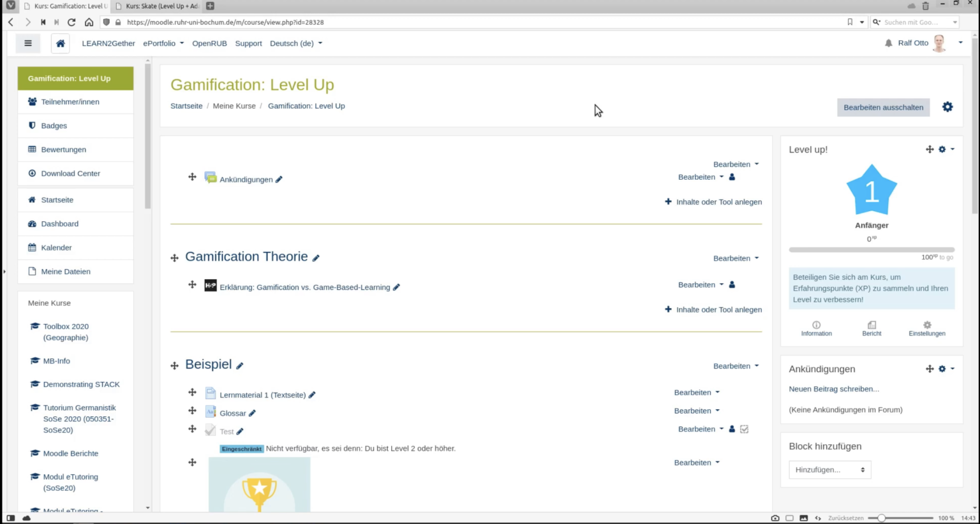The width and height of the screenshot is (980, 524).
Task: Open the Glossar activity link
Action: (232, 413)
